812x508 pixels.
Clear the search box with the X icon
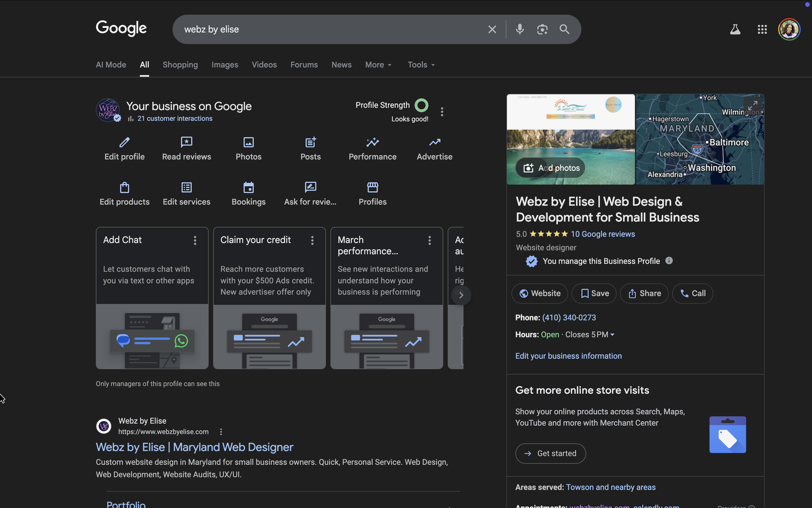pos(492,29)
